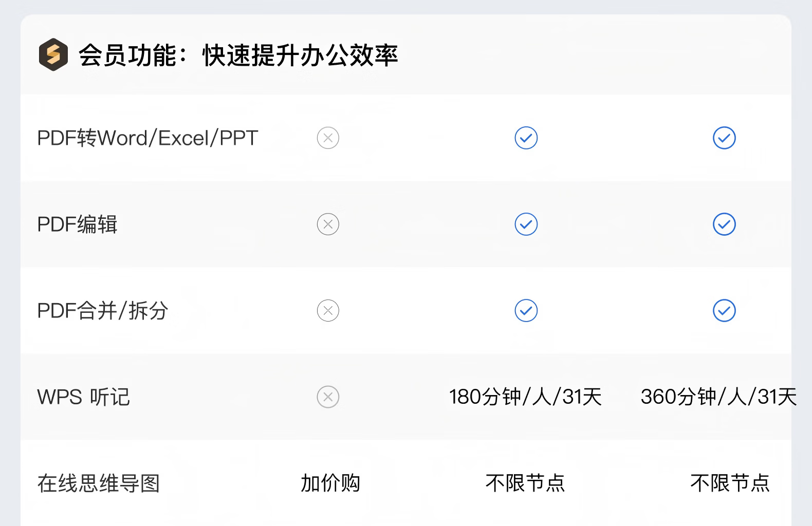Click the middle-column checkmark for PDF转Word/Excel/PPT
This screenshot has height=526, width=812.
[x=526, y=138]
